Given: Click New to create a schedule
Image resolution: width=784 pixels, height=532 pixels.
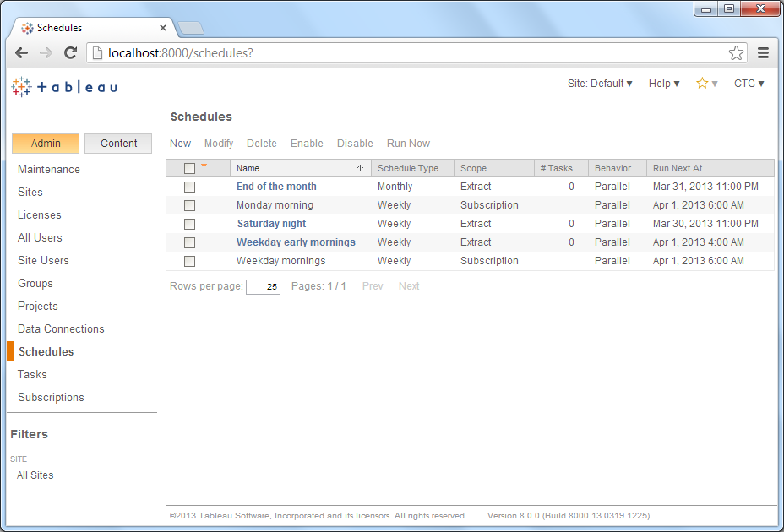Looking at the screenshot, I should pyautogui.click(x=180, y=143).
